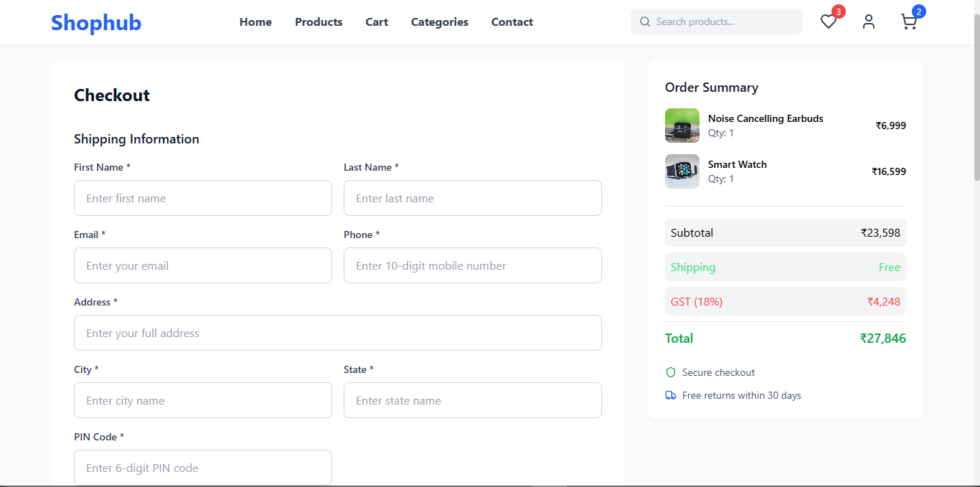Open the shopping cart icon
980x487 pixels.
pos(909,22)
